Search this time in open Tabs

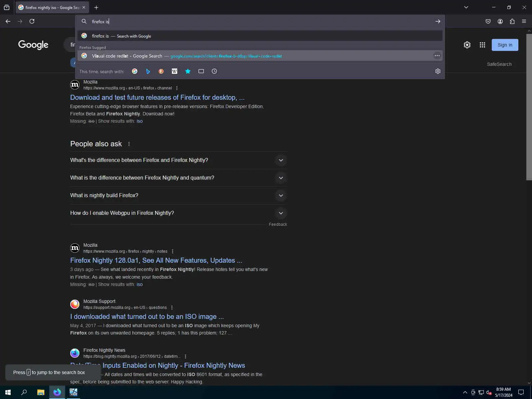pos(201,71)
